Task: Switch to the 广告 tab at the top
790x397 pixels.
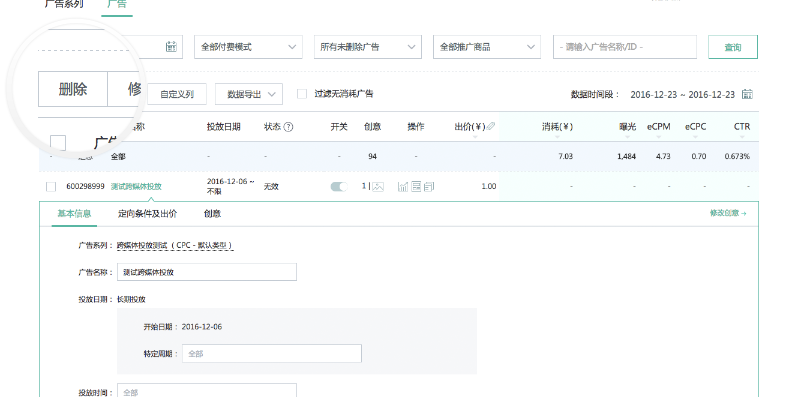Action: point(117,4)
